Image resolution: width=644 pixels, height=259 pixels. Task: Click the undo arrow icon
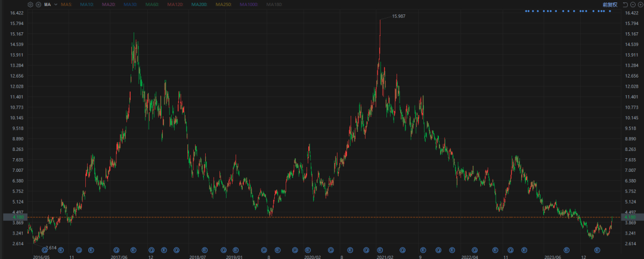(624, 4)
